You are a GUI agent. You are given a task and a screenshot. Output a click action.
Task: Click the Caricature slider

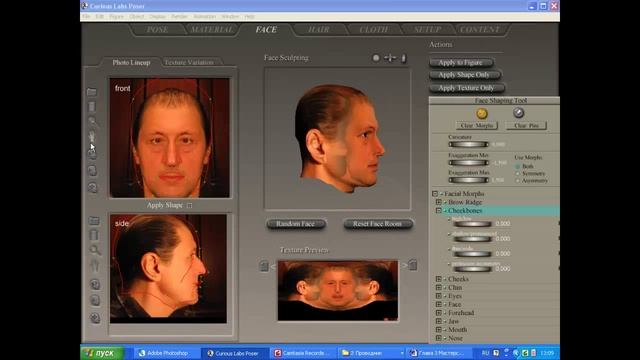[x=468, y=144]
